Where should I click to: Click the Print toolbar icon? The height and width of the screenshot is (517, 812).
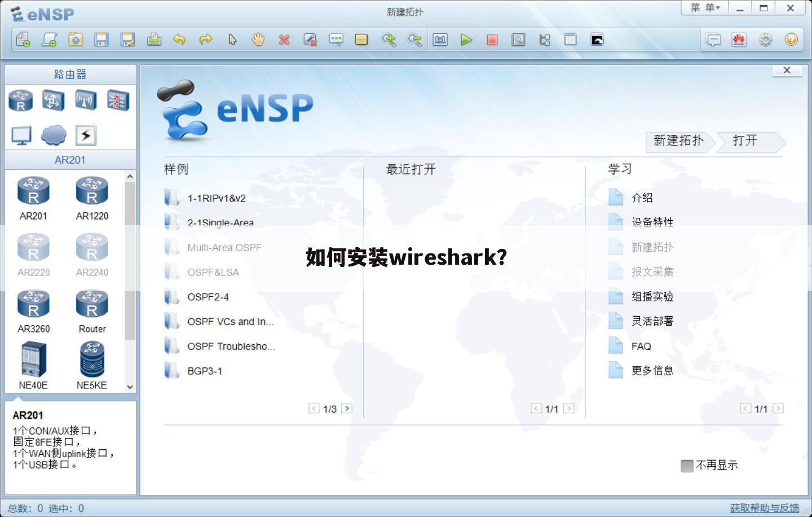[x=154, y=40]
